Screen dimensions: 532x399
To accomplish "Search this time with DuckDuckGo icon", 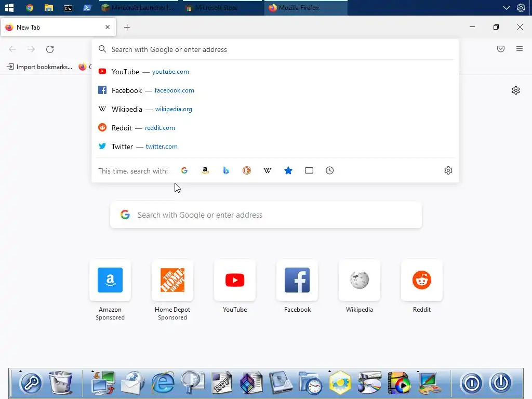I will point(247,170).
